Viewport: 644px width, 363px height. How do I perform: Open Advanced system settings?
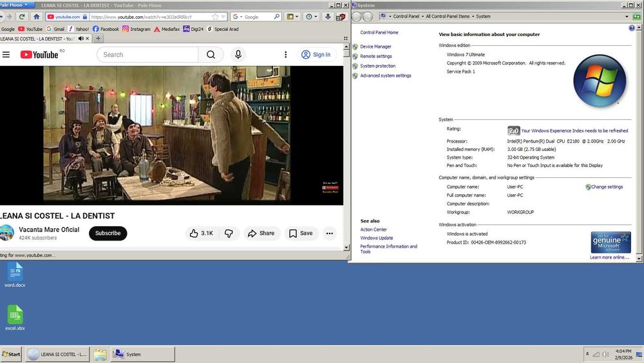(x=386, y=75)
